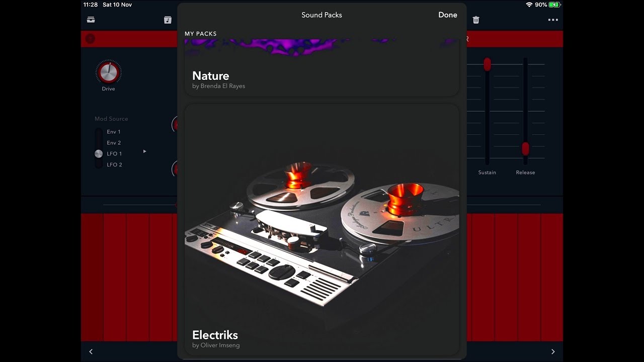This screenshot has height=362, width=644.
Task: Click the 'Mod Source' label
Action: click(x=111, y=119)
